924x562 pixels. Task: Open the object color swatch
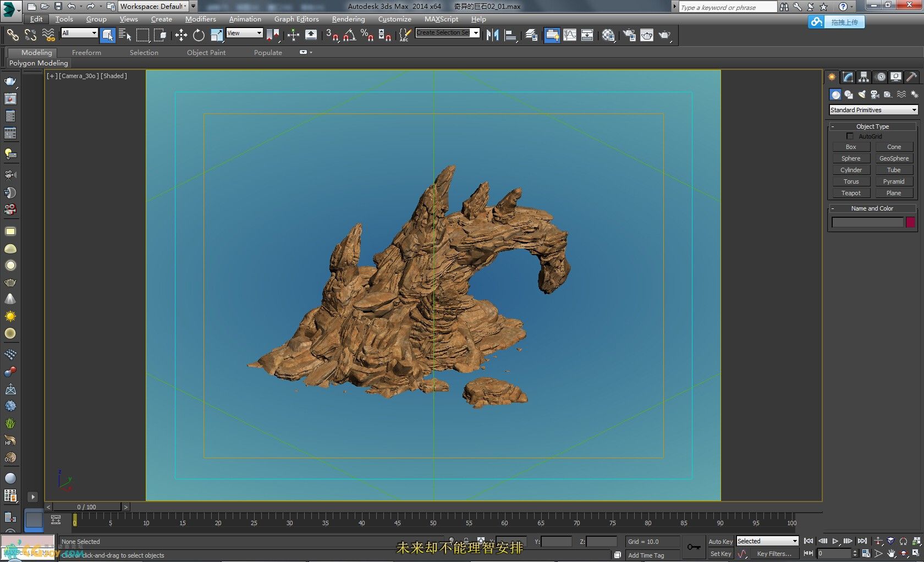click(x=910, y=222)
